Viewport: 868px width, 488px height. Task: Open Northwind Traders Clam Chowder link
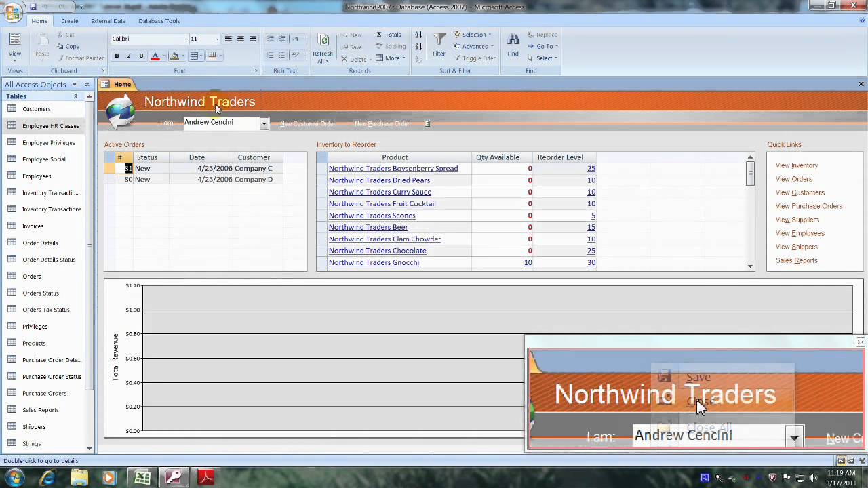[x=384, y=239]
